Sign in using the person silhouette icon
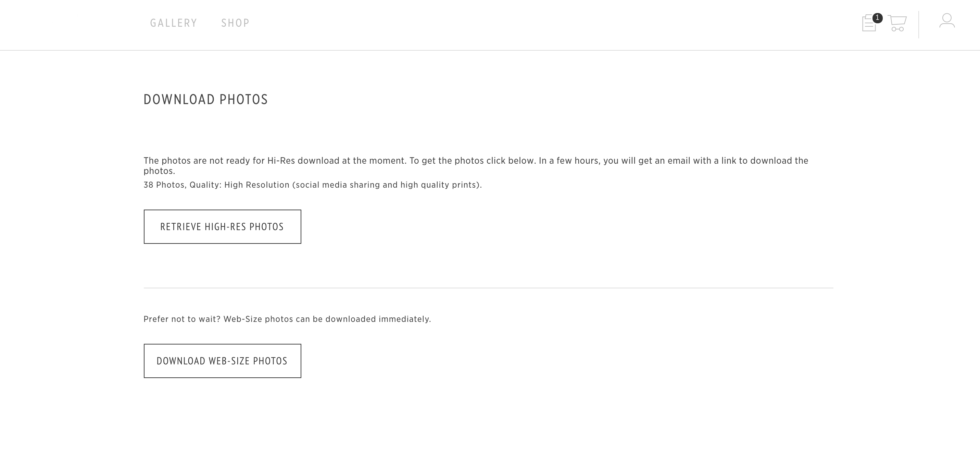The width and height of the screenshot is (980, 476). (x=947, y=21)
